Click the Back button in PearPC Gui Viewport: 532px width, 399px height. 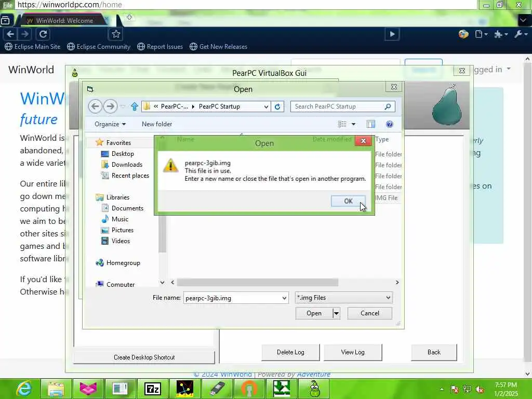pyautogui.click(x=434, y=352)
